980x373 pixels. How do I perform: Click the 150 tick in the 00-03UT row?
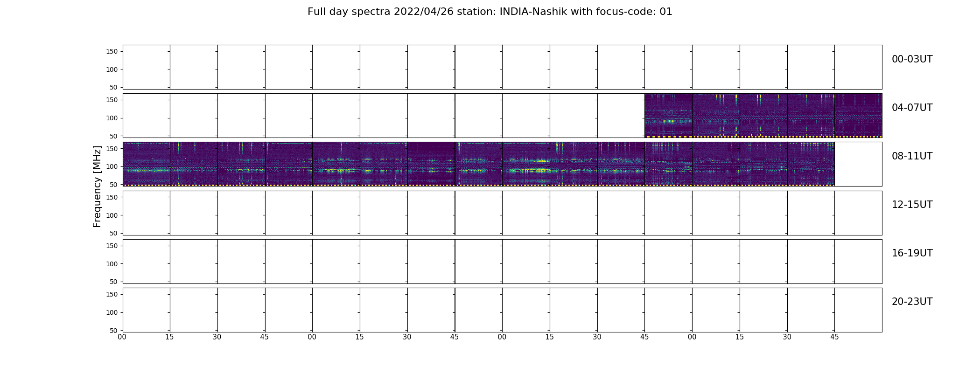pos(112,51)
